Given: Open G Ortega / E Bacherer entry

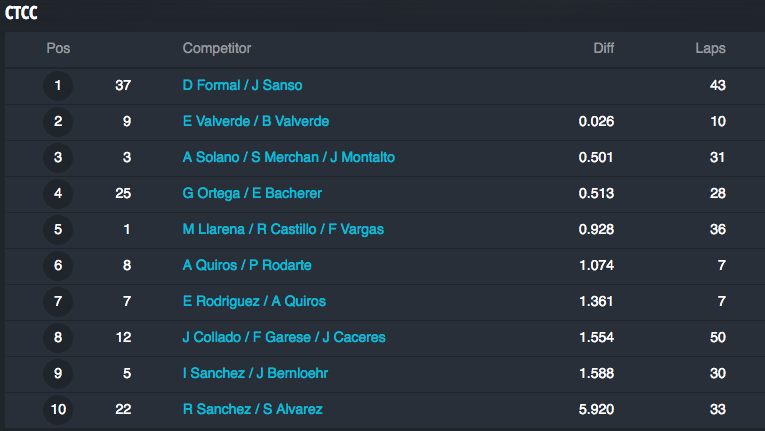Looking at the screenshot, I should click(252, 194).
